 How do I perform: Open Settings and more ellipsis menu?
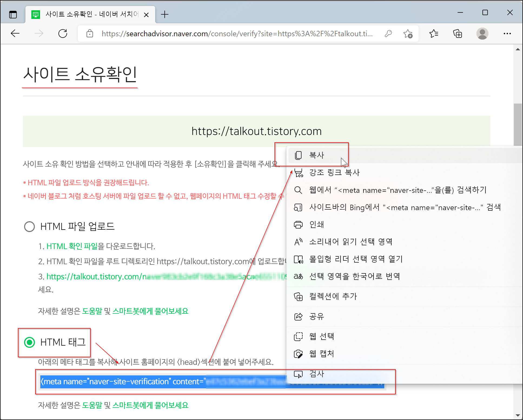[x=507, y=34]
